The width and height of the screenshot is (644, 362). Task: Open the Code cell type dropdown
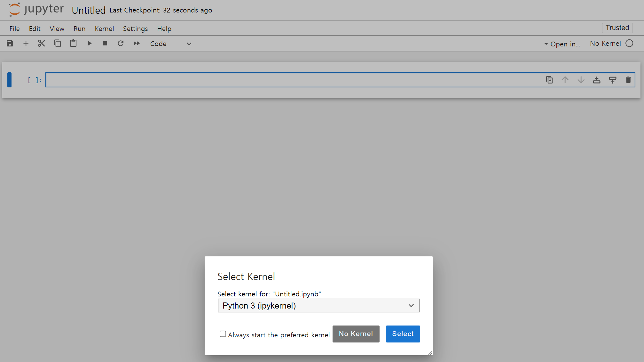(170, 44)
